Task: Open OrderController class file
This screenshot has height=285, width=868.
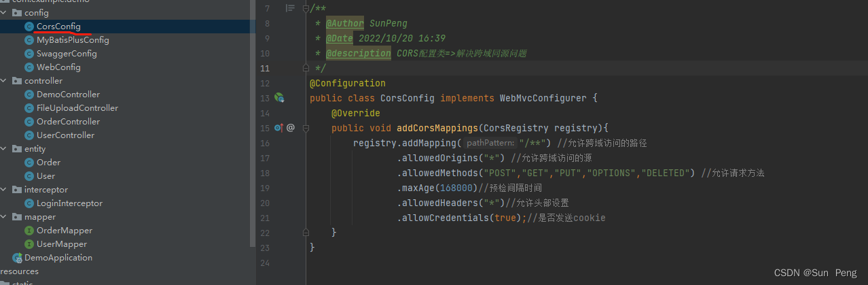Action: click(x=68, y=122)
